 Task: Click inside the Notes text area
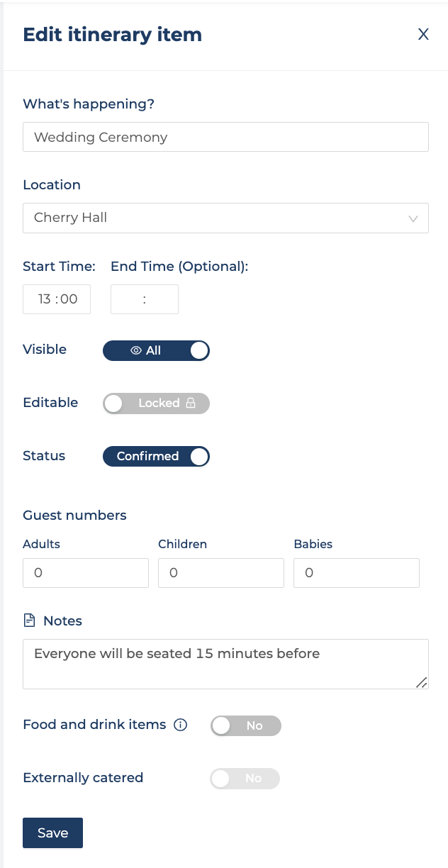pyautogui.click(x=225, y=664)
